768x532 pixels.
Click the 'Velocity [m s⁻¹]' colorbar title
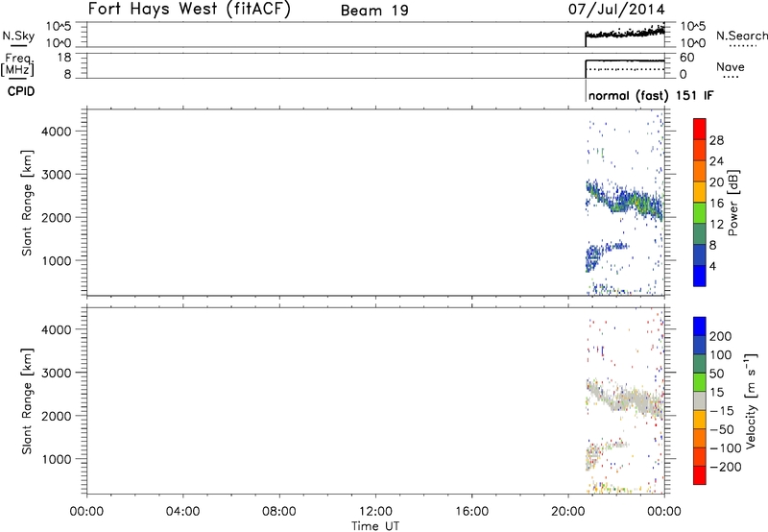click(750, 400)
